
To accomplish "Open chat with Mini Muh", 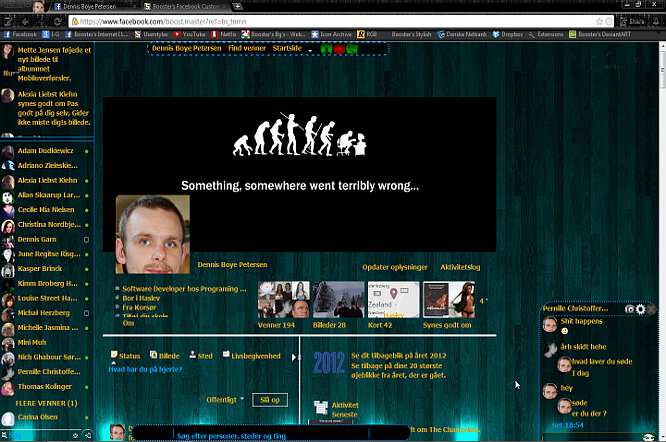I will pos(45,342).
